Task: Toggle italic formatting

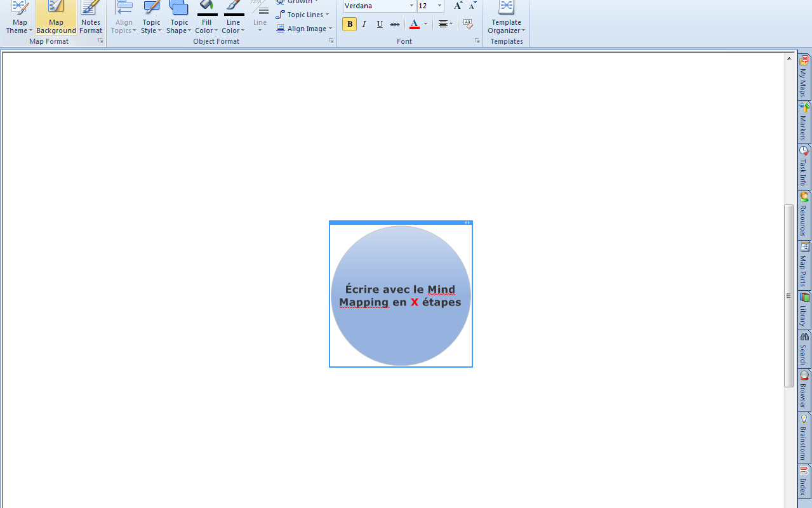Action: click(x=364, y=24)
